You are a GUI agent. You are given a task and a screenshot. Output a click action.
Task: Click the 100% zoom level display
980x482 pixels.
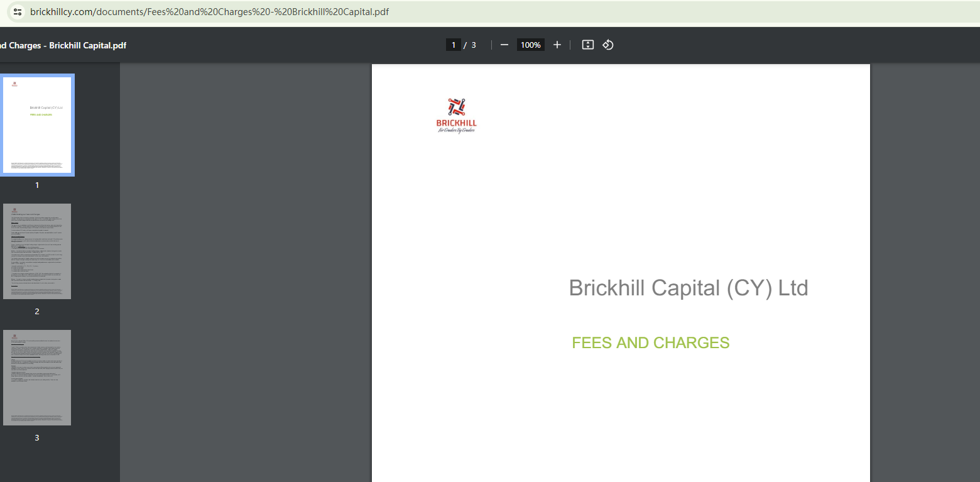pyautogui.click(x=530, y=45)
